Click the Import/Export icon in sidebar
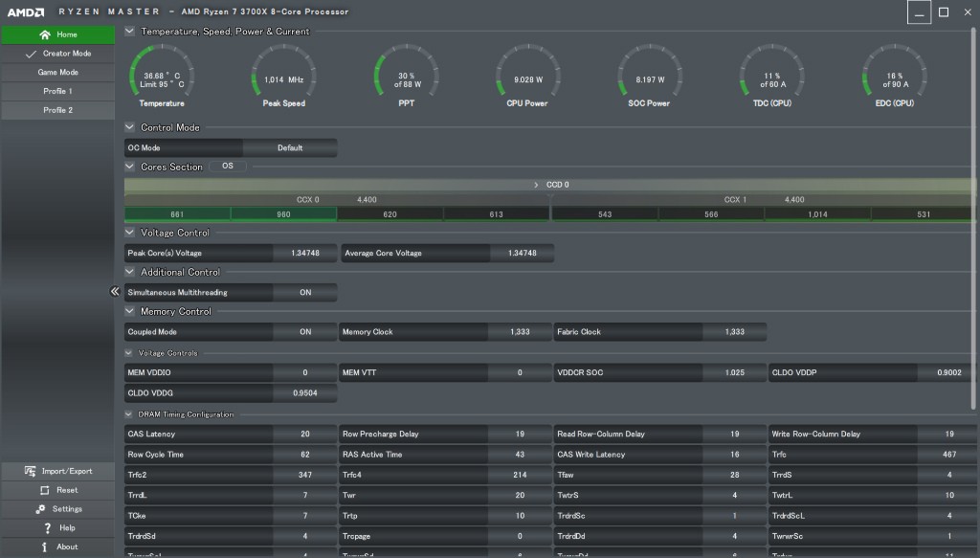The width and height of the screenshot is (980, 558). click(31, 471)
